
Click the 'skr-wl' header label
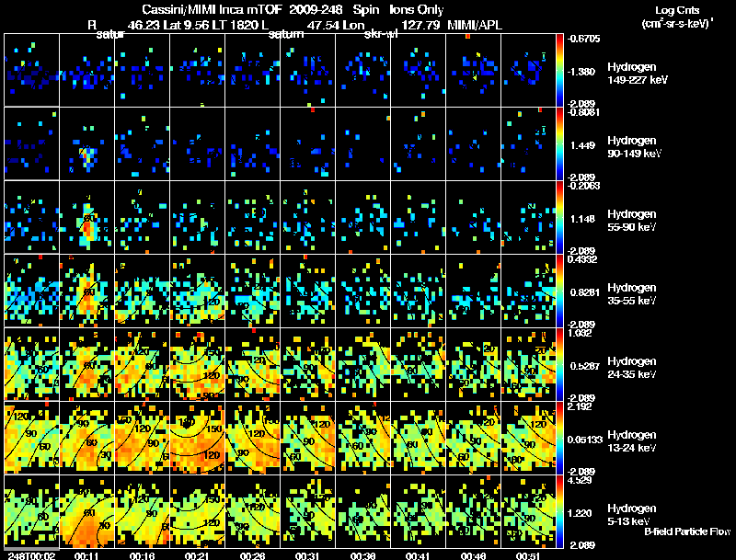click(381, 34)
